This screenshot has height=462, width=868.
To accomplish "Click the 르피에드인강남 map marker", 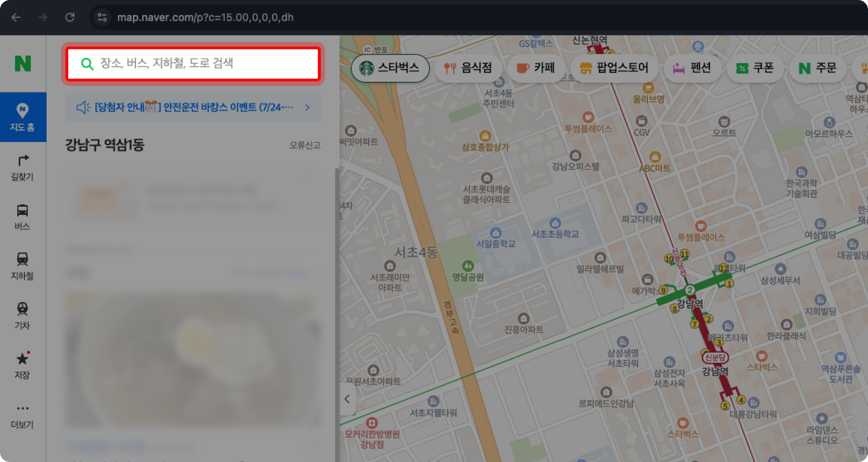I will tap(606, 392).
